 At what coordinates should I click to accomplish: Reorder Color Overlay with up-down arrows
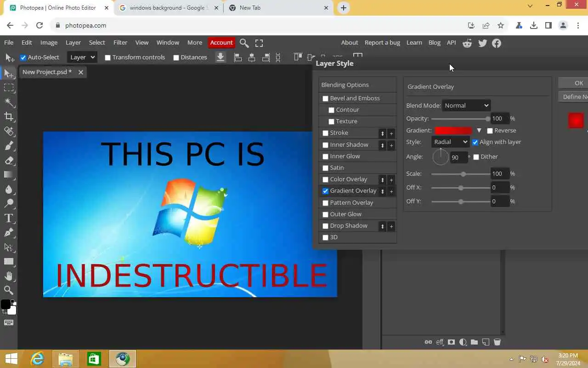coord(382,180)
